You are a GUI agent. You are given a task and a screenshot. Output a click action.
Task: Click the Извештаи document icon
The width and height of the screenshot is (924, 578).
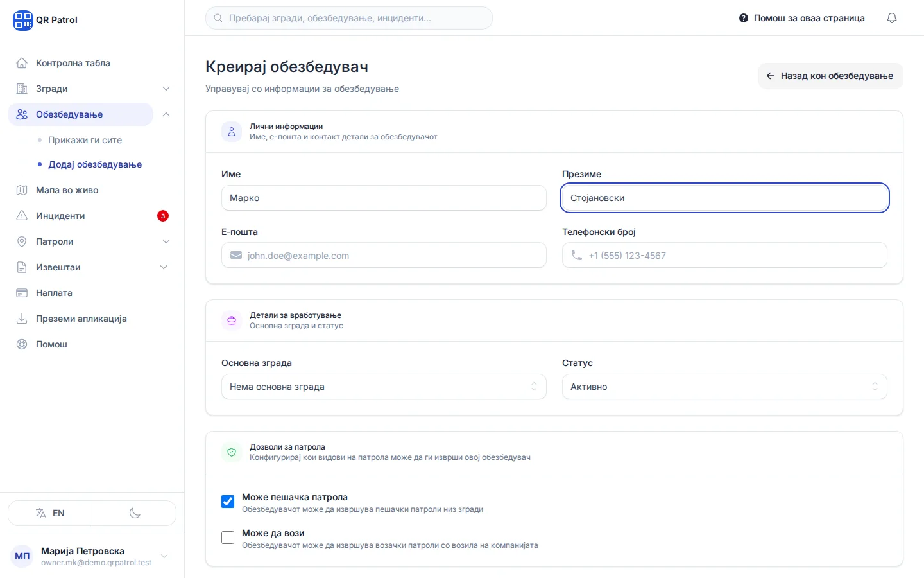coord(22,267)
